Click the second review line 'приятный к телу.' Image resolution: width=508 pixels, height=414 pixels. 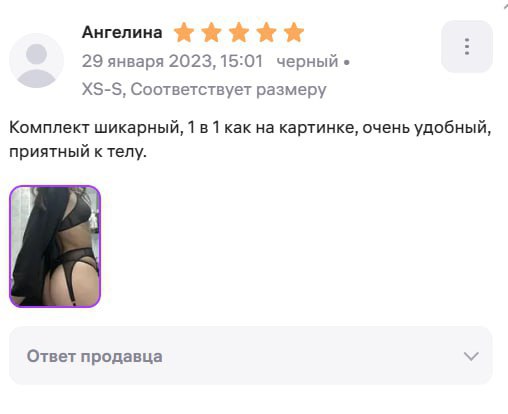pyautogui.click(x=78, y=152)
